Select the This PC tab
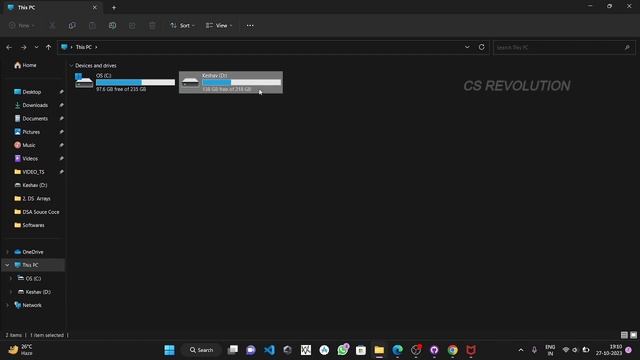 coord(51,7)
